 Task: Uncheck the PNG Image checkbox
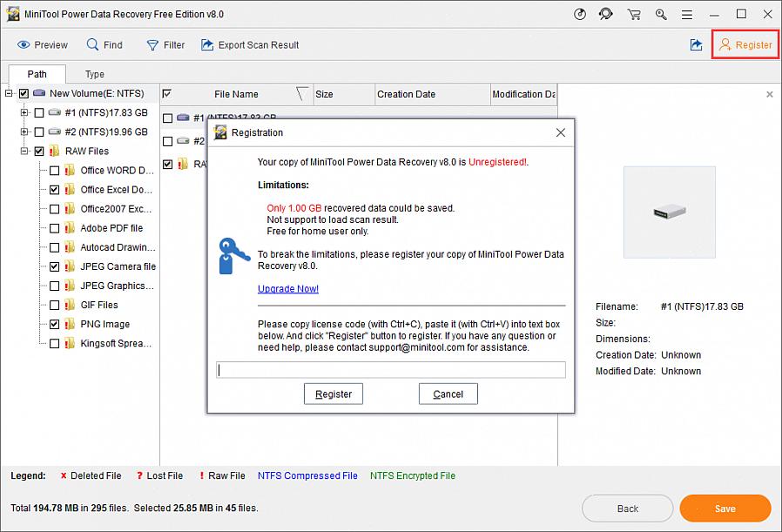[x=54, y=325]
